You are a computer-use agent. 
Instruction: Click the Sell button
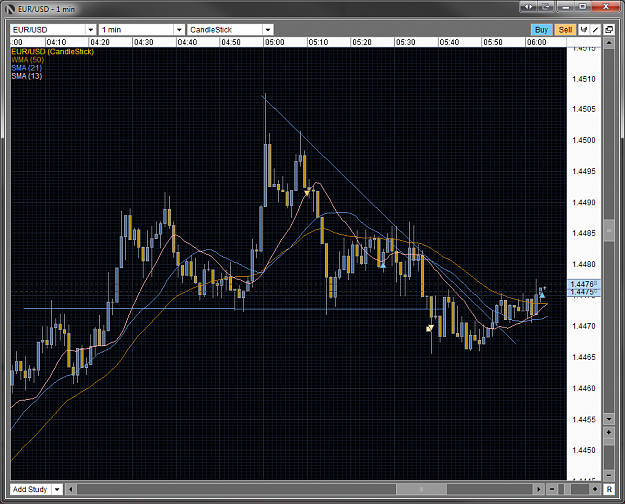point(565,30)
